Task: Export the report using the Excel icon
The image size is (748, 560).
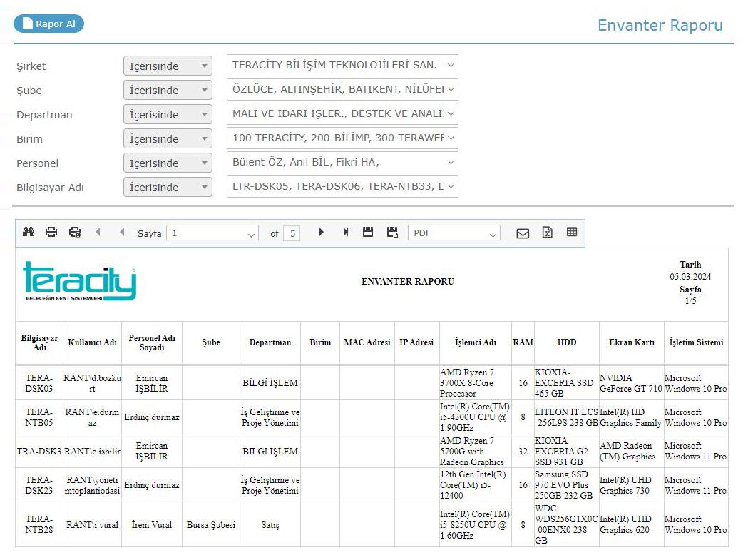Action: pyautogui.click(x=547, y=232)
